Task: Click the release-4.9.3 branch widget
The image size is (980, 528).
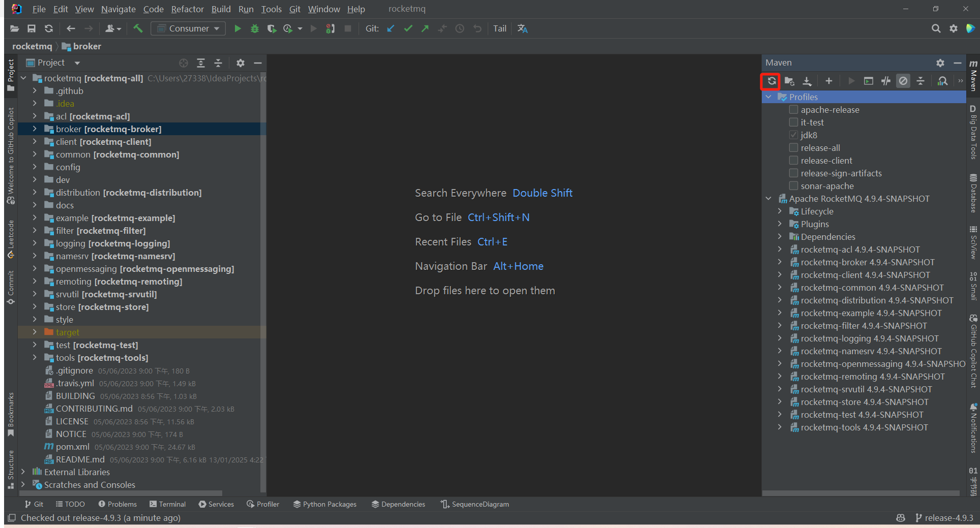Action: coord(944,518)
